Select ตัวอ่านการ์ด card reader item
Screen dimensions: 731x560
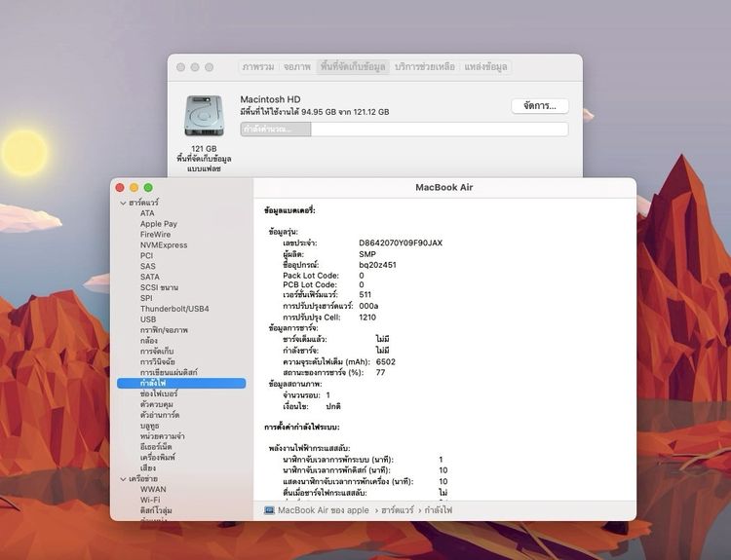(x=160, y=415)
